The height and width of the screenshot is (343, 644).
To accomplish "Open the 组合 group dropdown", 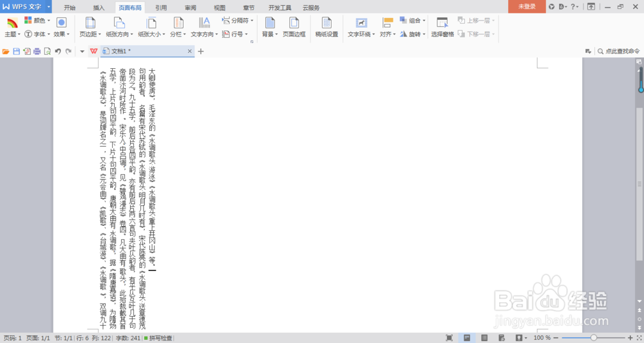I will pos(412,20).
